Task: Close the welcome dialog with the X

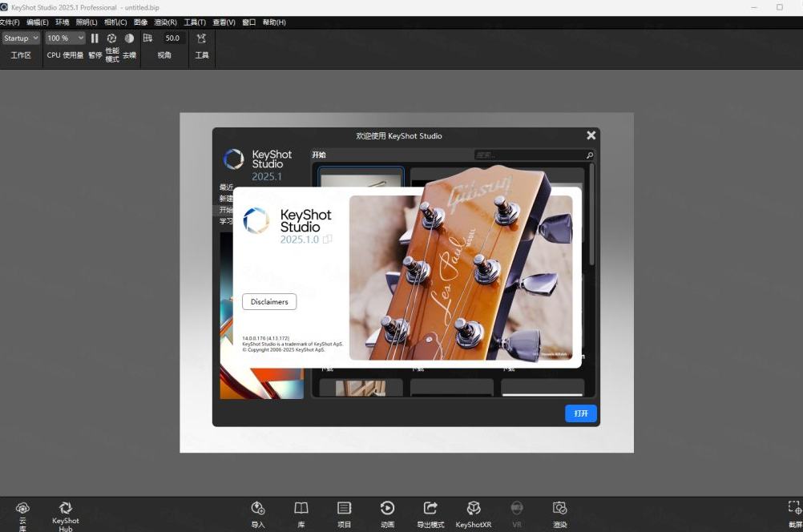Action: point(591,135)
